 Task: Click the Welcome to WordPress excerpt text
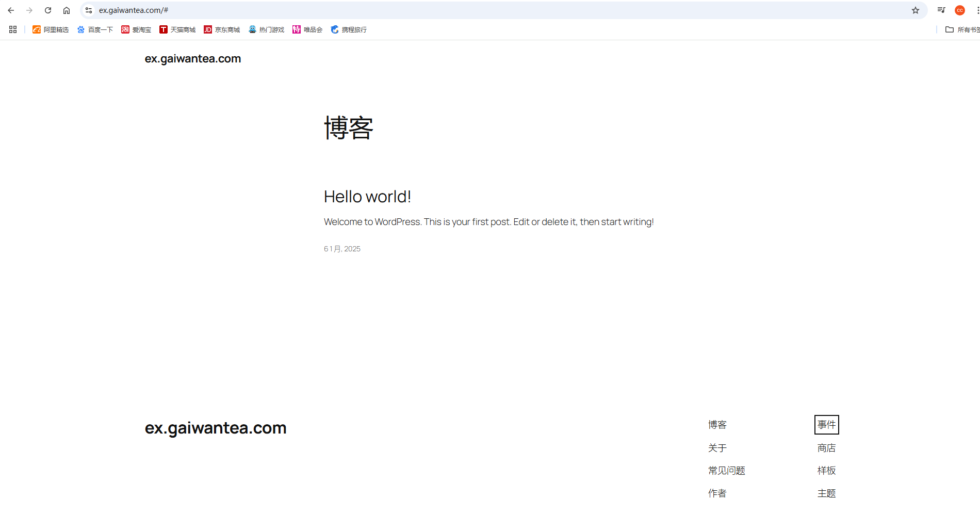click(489, 222)
